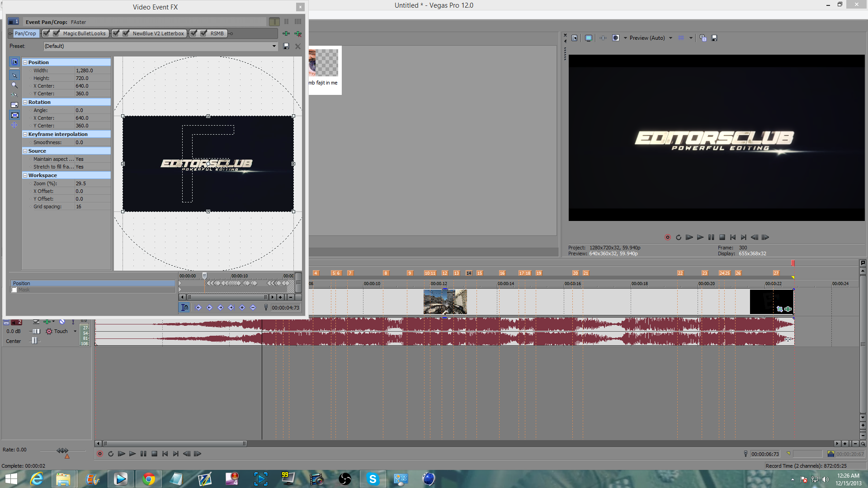Collapse the Position property group
Screen dimensions: 868x488
coord(25,62)
